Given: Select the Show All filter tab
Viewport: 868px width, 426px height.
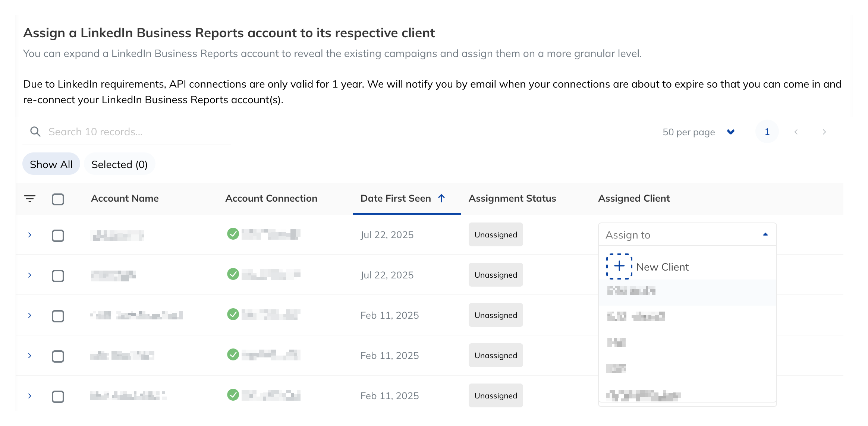Looking at the screenshot, I should point(51,164).
